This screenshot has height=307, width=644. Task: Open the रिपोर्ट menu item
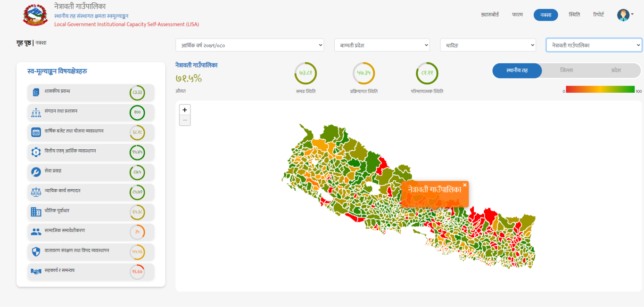602,15
